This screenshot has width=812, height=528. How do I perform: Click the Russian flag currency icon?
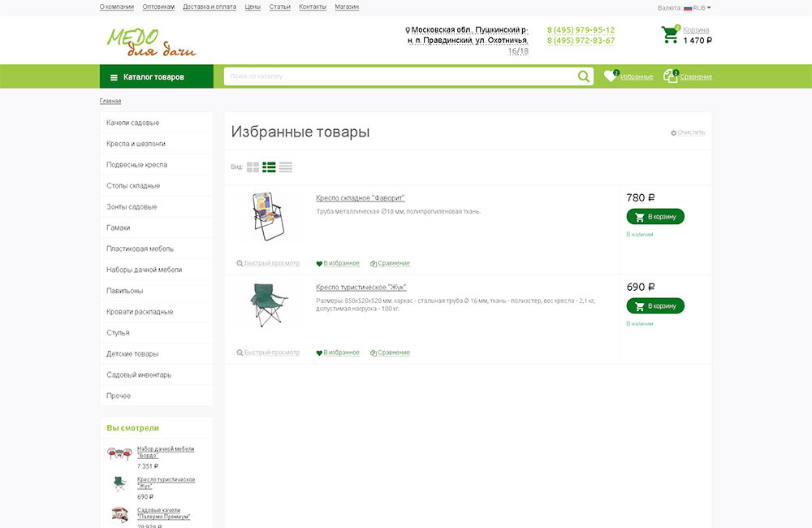click(x=688, y=8)
